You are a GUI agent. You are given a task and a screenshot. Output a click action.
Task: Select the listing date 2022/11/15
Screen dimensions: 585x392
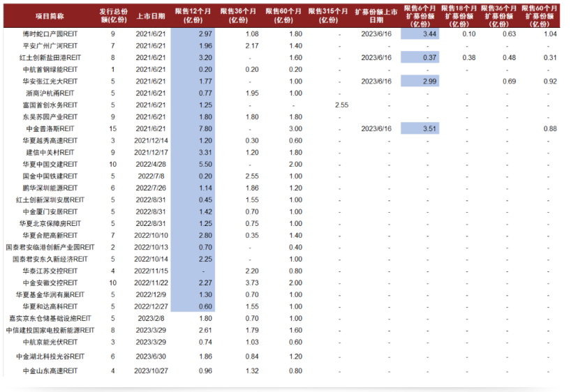coord(151,271)
